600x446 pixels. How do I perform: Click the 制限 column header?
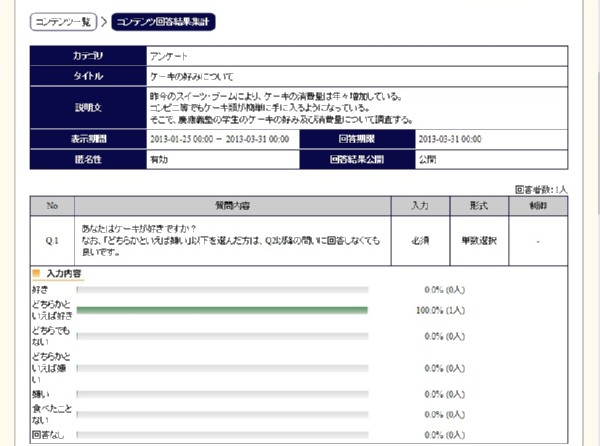(x=539, y=205)
